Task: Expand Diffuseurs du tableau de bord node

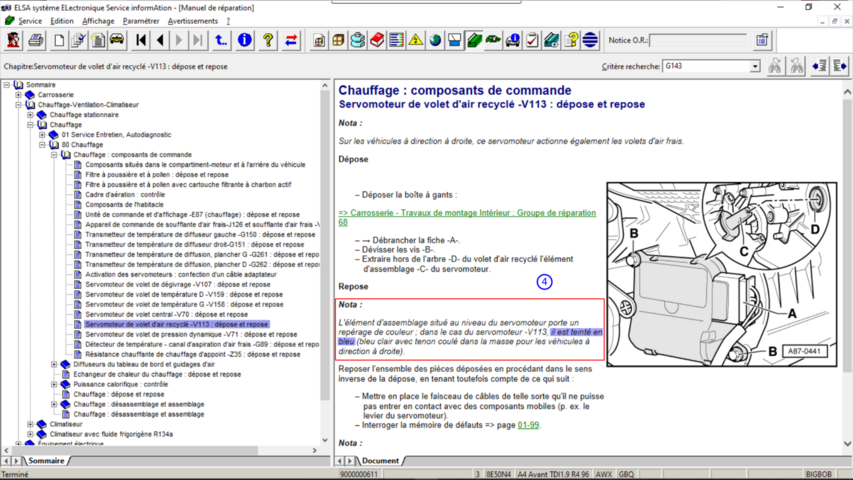Action: pos(54,364)
